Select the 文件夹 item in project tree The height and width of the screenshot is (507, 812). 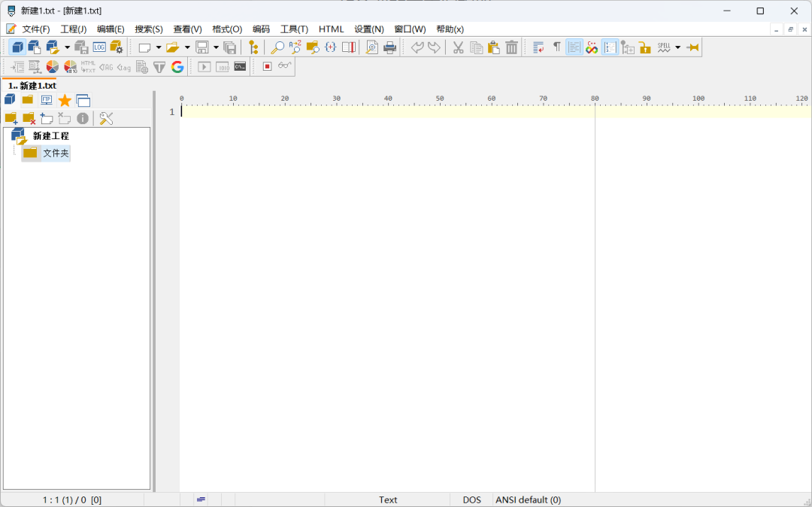click(55, 153)
